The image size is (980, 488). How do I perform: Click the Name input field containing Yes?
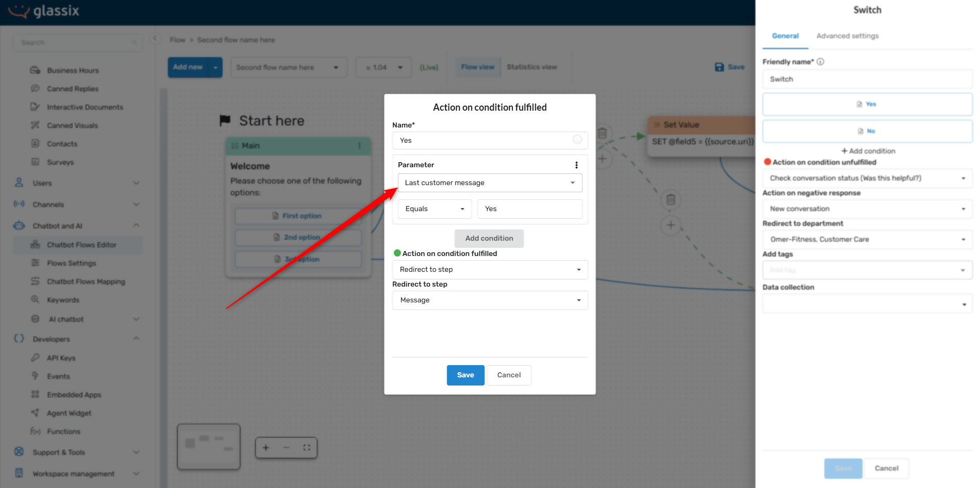490,140
